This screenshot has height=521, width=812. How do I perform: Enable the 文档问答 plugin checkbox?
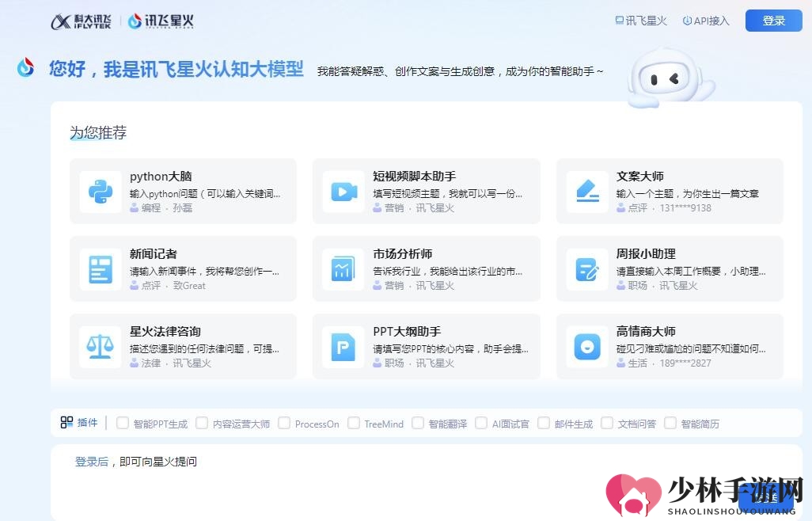point(607,423)
